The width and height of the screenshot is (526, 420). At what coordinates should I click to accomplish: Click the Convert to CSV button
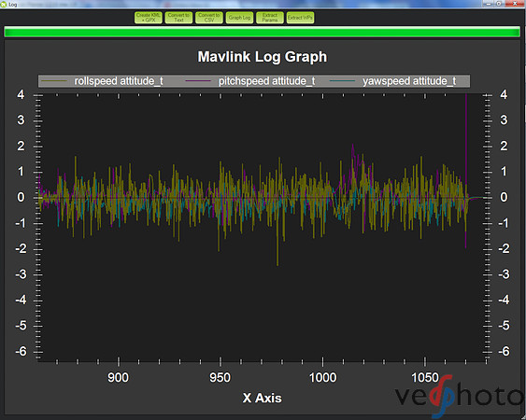pyautogui.click(x=209, y=18)
